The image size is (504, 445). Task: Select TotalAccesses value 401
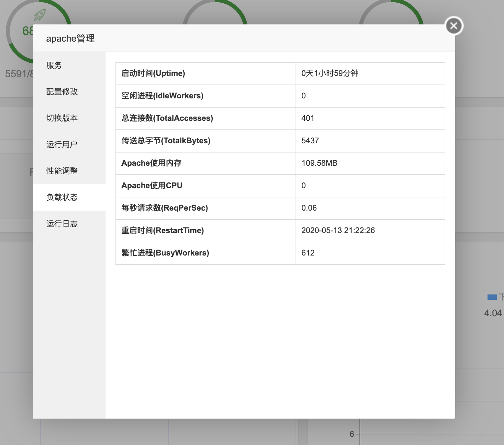tap(308, 118)
